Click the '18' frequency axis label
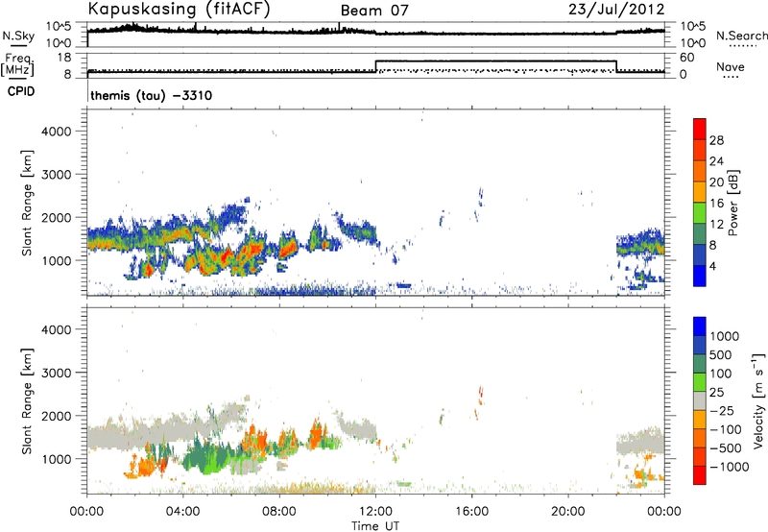This screenshot has width=768, height=532. (x=64, y=58)
